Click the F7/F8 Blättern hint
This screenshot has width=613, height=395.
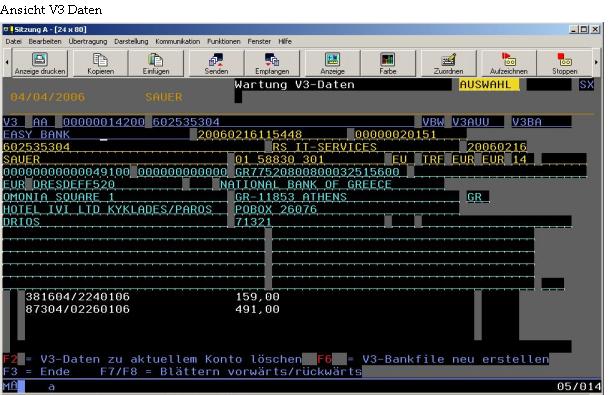coord(231,372)
